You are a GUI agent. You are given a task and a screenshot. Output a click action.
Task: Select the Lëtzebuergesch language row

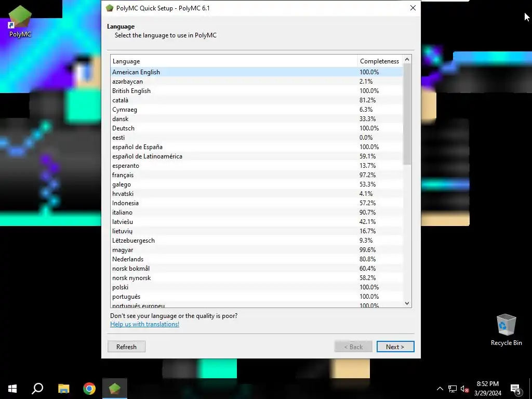[x=257, y=240]
